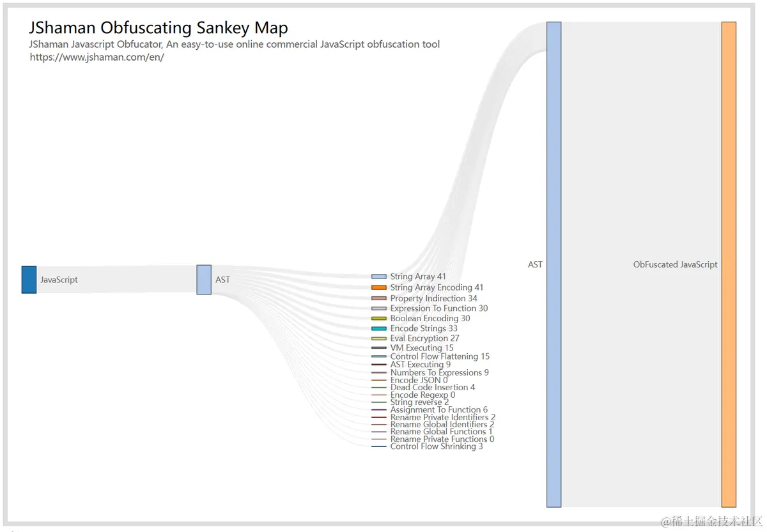This screenshot has height=532, width=767.
Task: Click the cyan 'Encode Strings 33' node swatch
Action: tap(379, 328)
